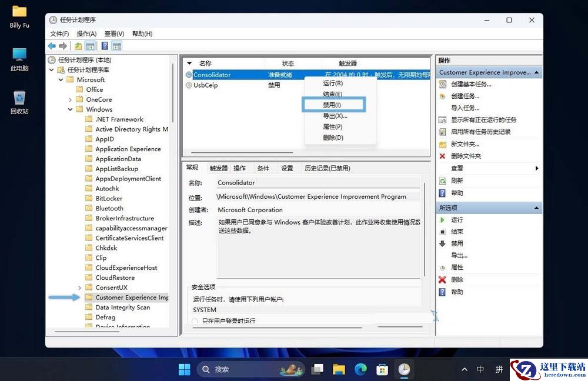The image size is (588, 381).
Task: Switch to the 条件 tab
Action: (263, 168)
